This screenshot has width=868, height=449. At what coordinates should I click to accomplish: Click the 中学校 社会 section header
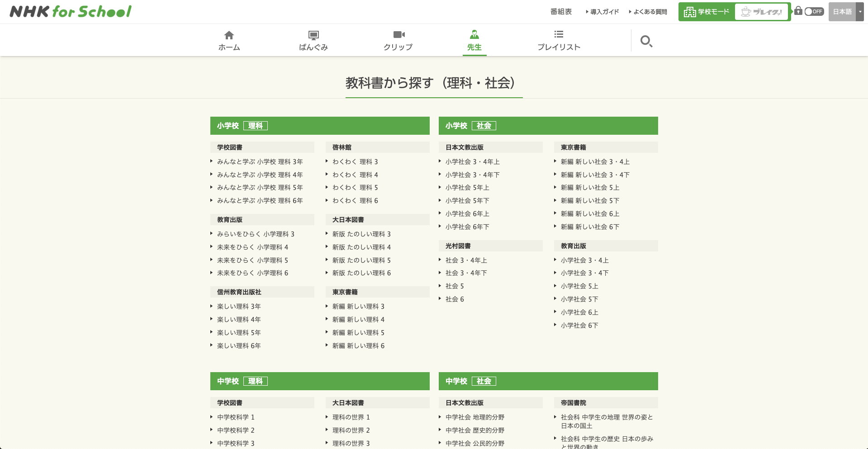pos(548,381)
